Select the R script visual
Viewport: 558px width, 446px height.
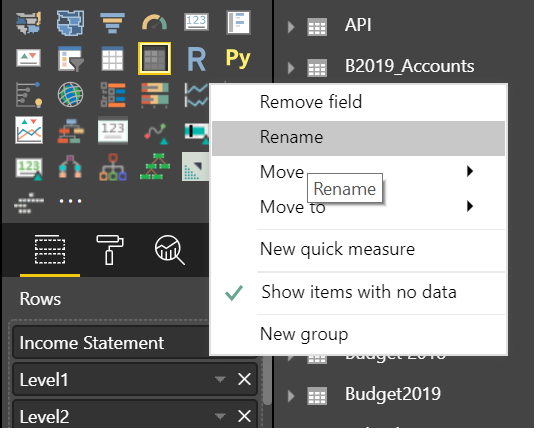point(196,59)
